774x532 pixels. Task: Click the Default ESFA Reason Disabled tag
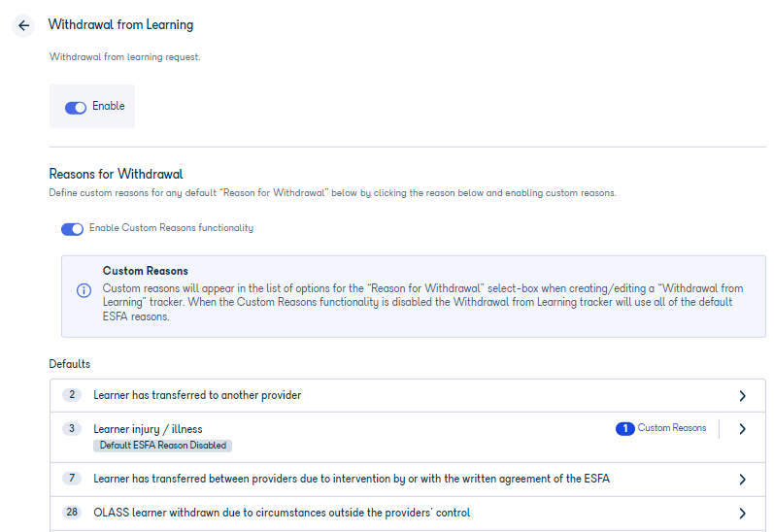(163, 446)
